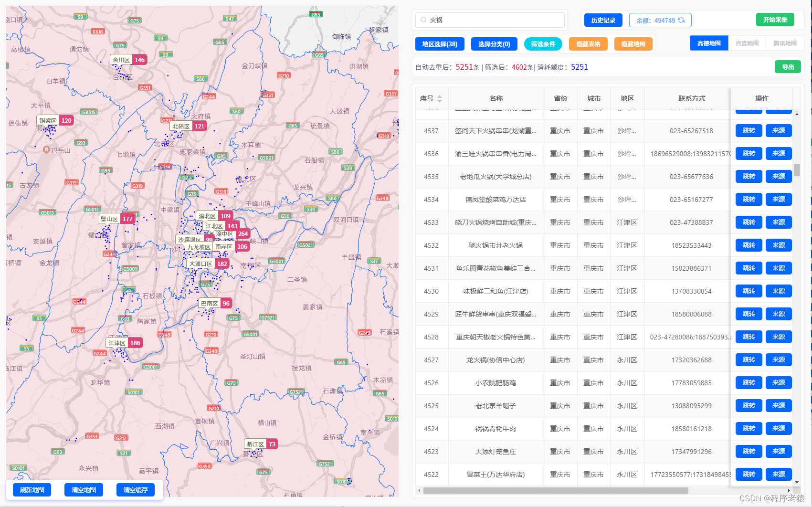Click the 开始采集 start collection button
Viewport: 812px width, 507px height.
point(775,20)
